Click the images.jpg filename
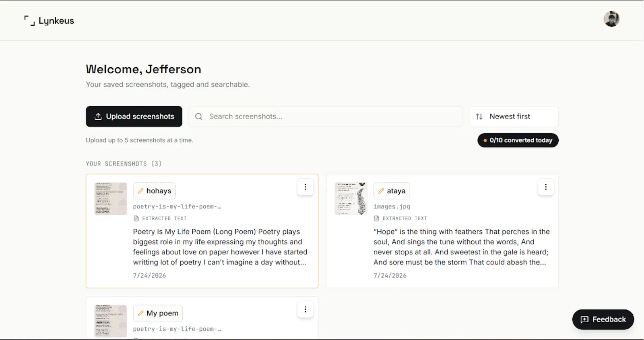The image size is (644, 340). pos(392,207)
